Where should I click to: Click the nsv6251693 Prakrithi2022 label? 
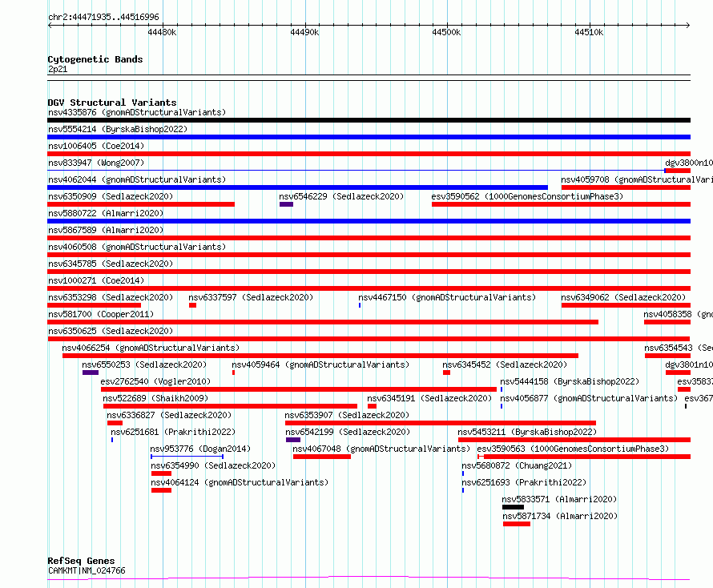coord(524,482)
